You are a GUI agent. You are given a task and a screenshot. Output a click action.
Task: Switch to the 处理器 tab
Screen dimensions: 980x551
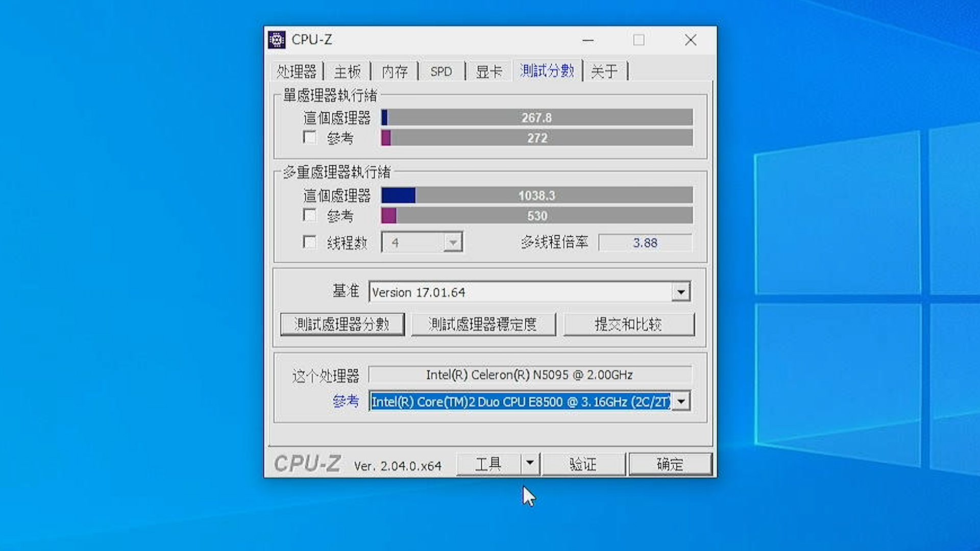coord(297,71)
